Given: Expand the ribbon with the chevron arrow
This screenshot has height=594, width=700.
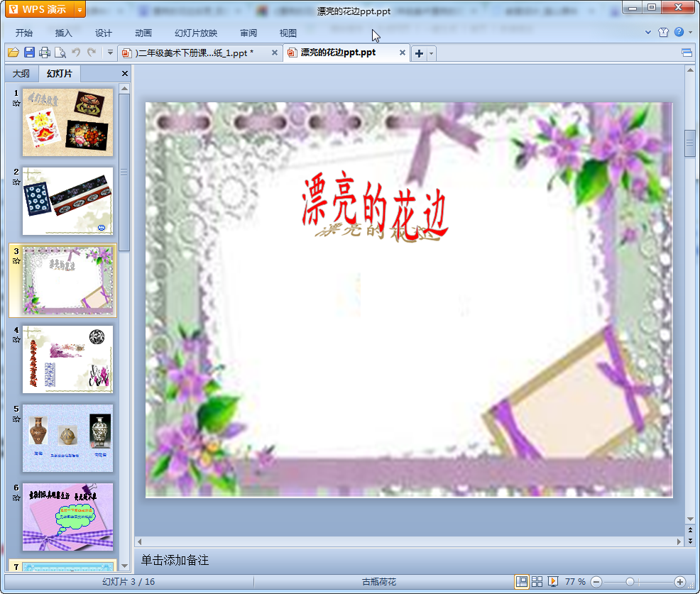Looking at the screenshot, I should click(x=648, y=32).
